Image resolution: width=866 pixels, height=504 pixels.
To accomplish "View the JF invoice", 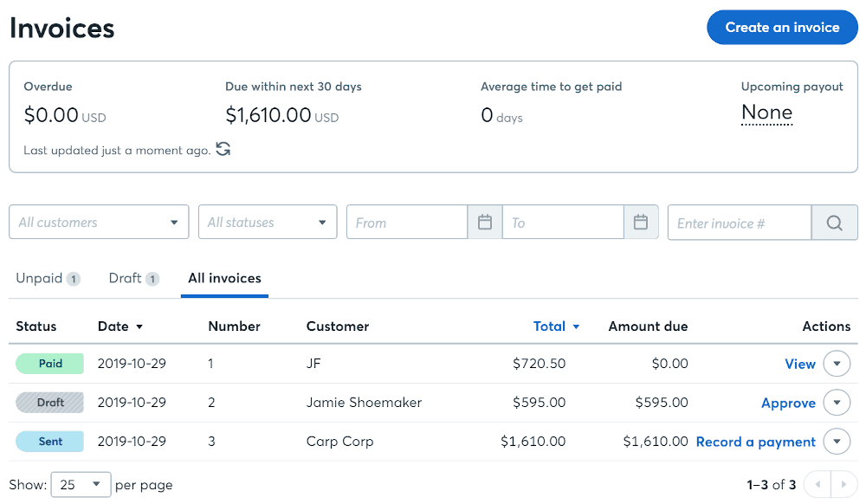I will click(x=799, y=364).
